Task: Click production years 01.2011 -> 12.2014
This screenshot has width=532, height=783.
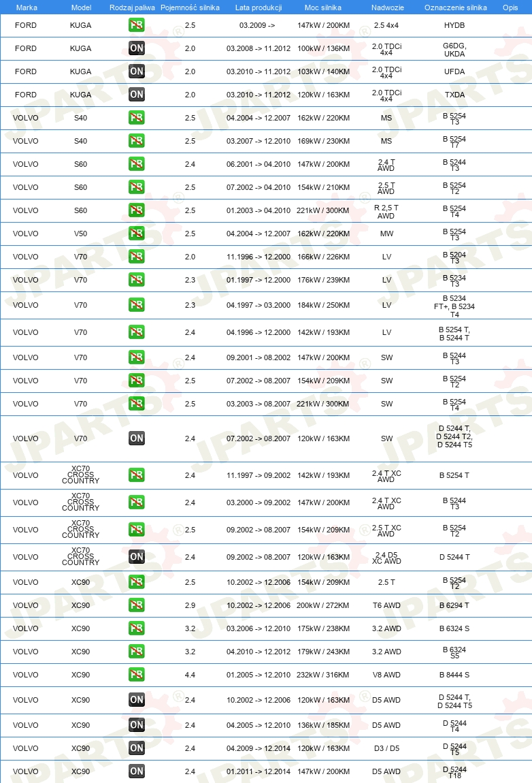Action: click(x=259, y=771)
